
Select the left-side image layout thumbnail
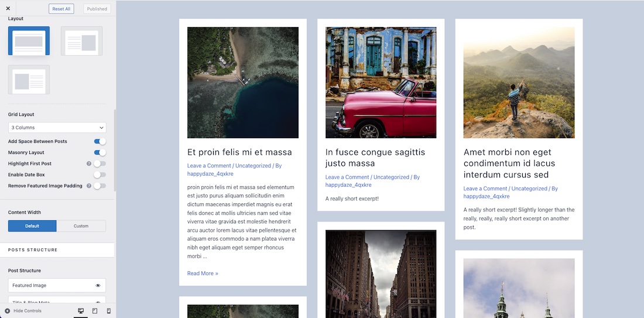click(29, 79)
